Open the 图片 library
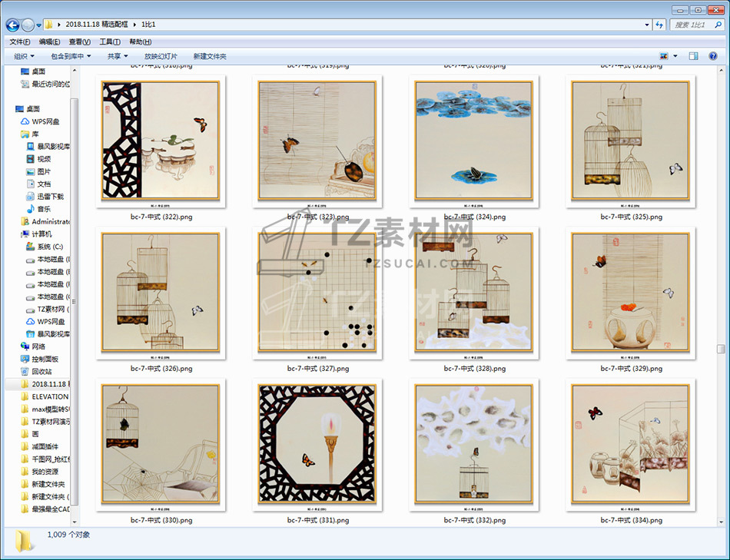 pyautogui.click(x=38, y=172)
